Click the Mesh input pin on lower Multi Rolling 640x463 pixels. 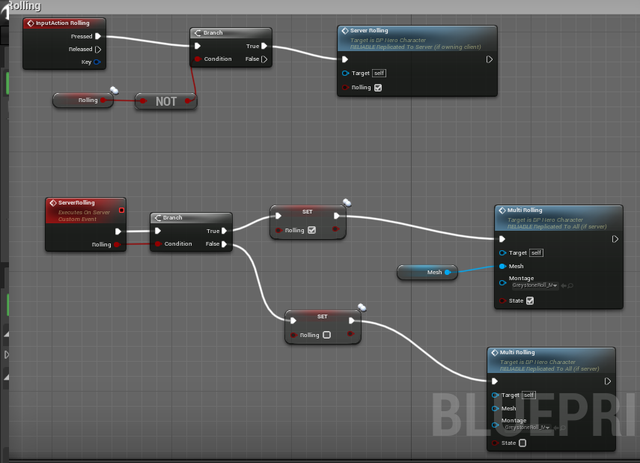tap(495, 408)
